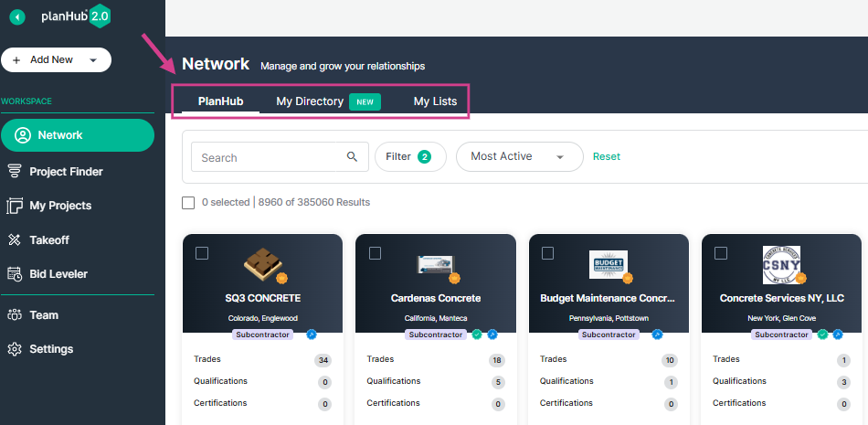The height and width of the screenshot is (425, 868).
Task: Check the Budget Maintenance card checkbox
Action: [x=547, y=253]
